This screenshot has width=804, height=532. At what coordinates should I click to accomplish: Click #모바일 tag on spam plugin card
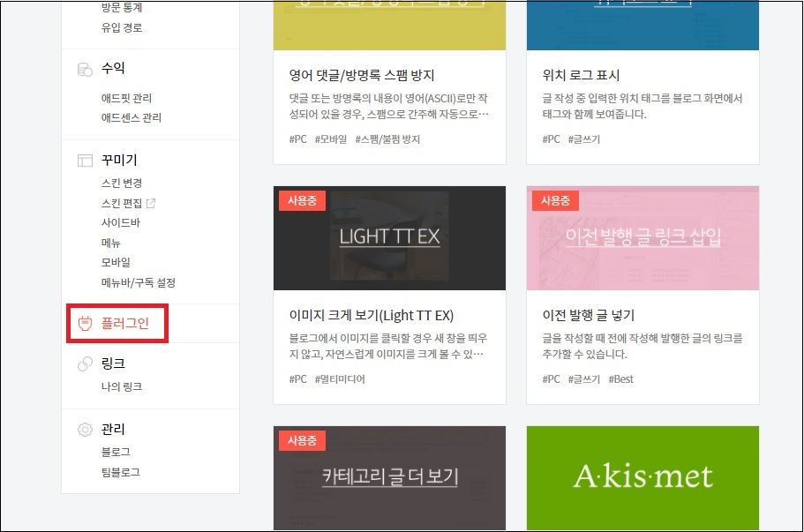[331, 139]
